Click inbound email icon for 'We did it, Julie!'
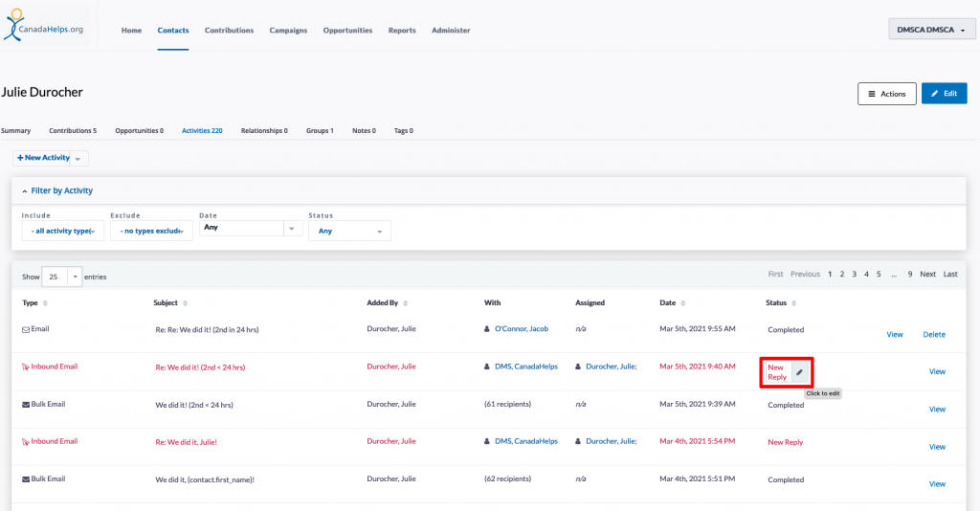Viewport: 980px width, 511px height. [x=26, y=442]
